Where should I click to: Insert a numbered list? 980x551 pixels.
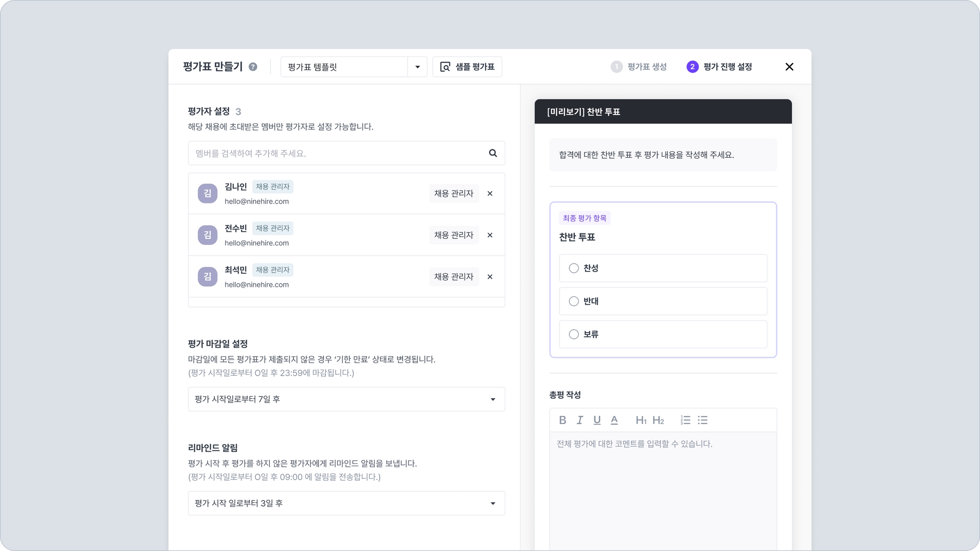685,420
